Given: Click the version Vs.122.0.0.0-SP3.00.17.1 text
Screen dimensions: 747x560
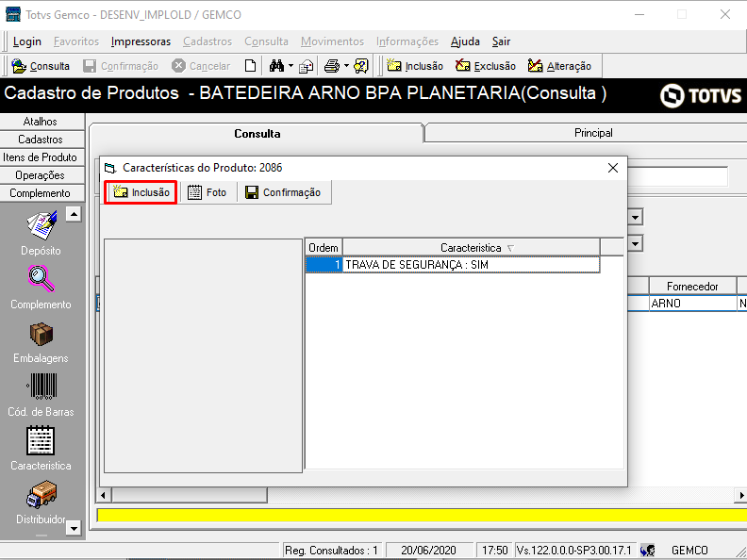Looking at the screenshot, I should pyautogui.click(x=574, y=550).
